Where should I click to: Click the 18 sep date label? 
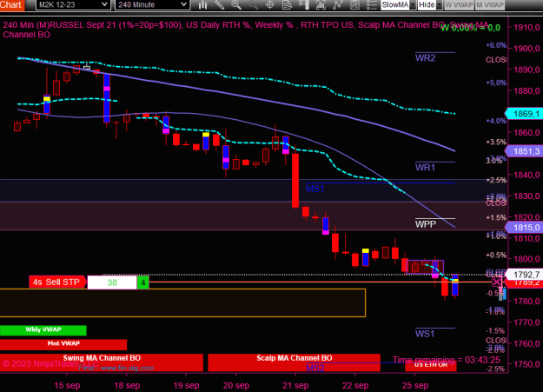[x=127, y=385]
